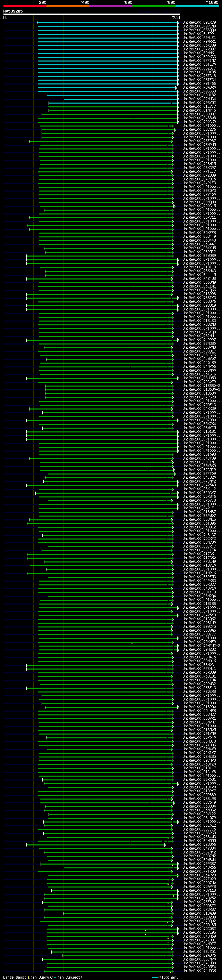This screenshot has height=980, width=222.
Task: Click hit label UniRef100_O13505
Action: pos(199,730)
